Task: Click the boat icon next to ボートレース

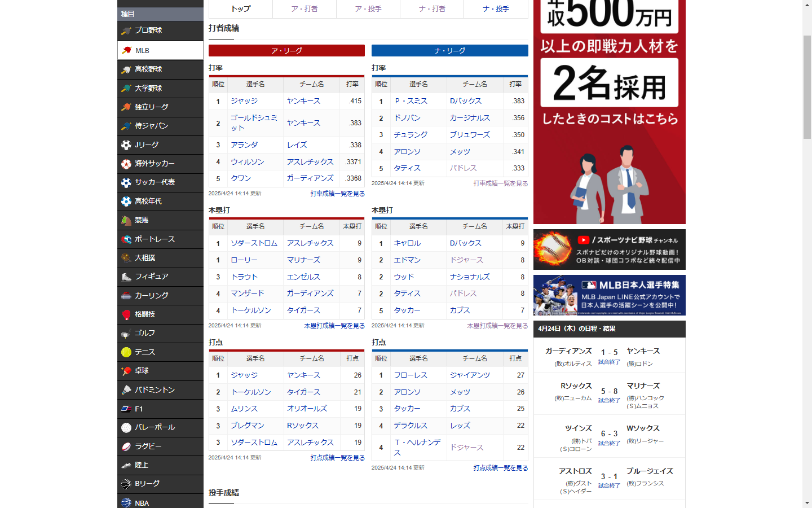Action: (x=126, y=239)
